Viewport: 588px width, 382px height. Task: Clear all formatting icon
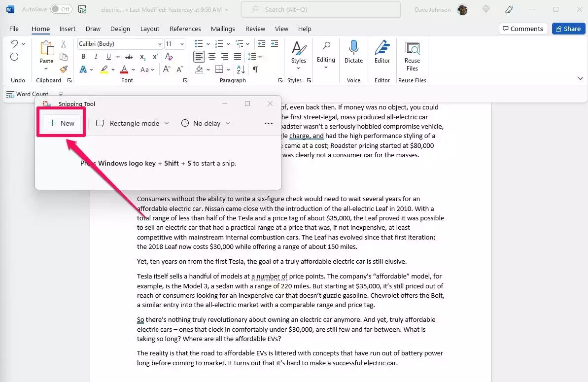click(169, 57)
